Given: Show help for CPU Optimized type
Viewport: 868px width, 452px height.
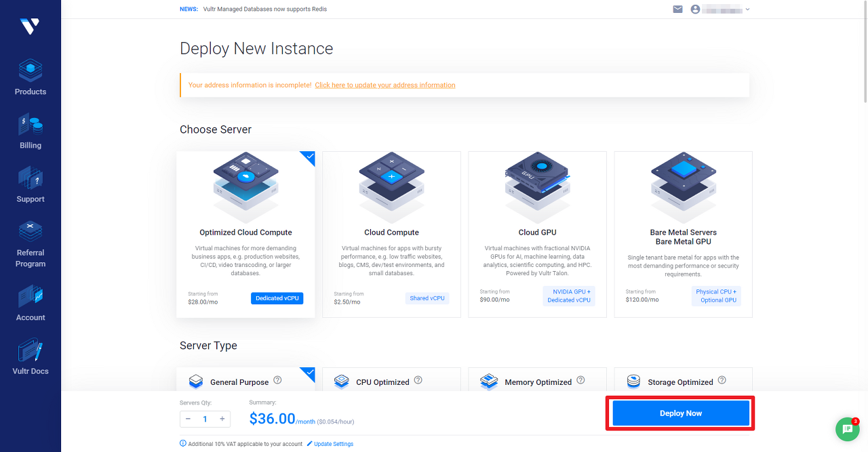Looking at the screenshot, I should point(418,380).
